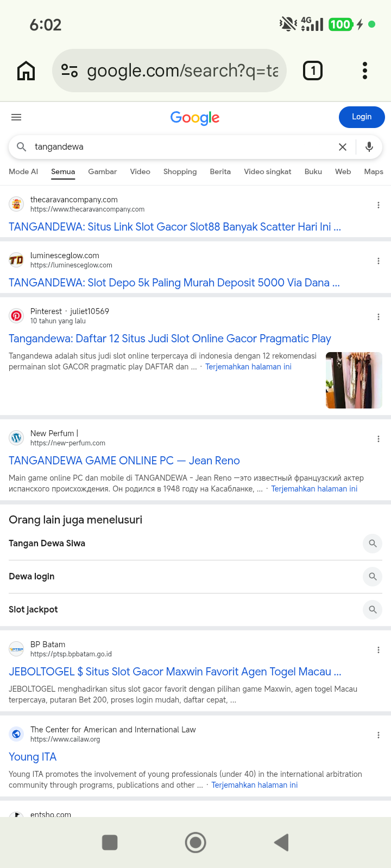Screen dimensions: 391x868
Task: Tap https://www.thecaravancompany.com URL text
Action: tap(87, 209)
